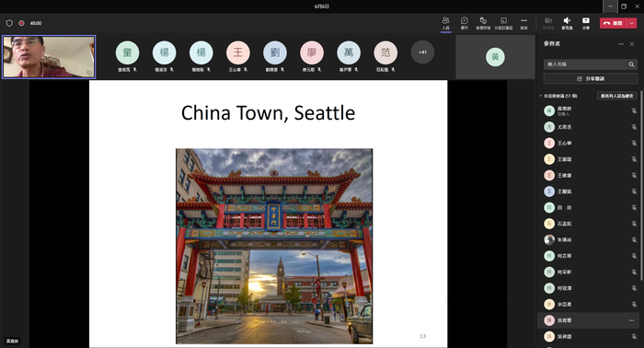Image resolution: width=644 pixels, height=348 pixels.
Task: Click the slide number 13
Action: click(x=422, y=336)
